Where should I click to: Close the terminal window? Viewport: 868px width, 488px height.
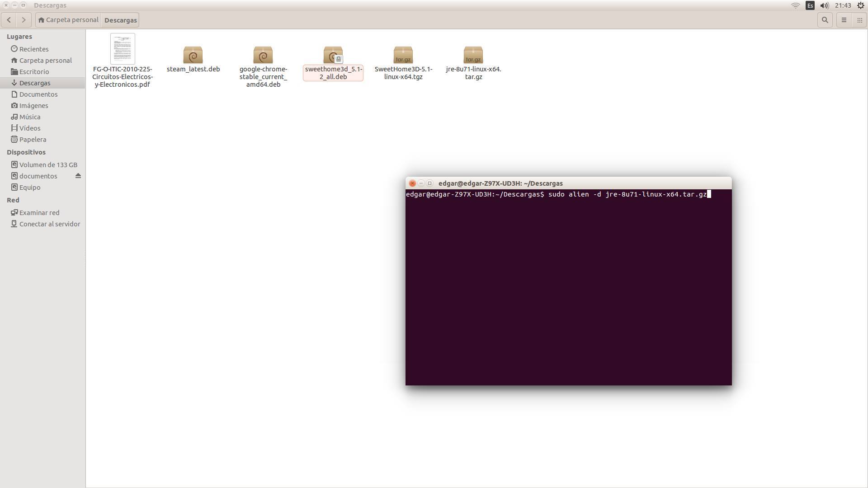412,183
